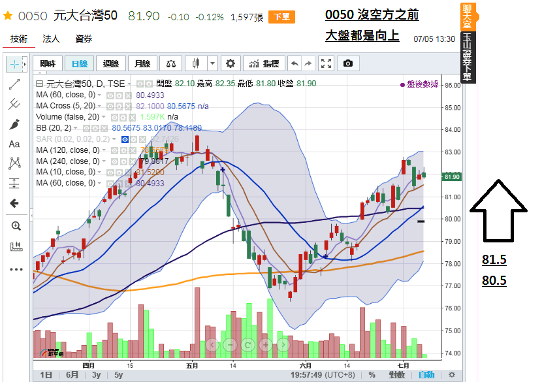Screen dimensions: 542x392
Task: Select the brush drawing tool
Action: pyautogui.click(x=14, y=124)
